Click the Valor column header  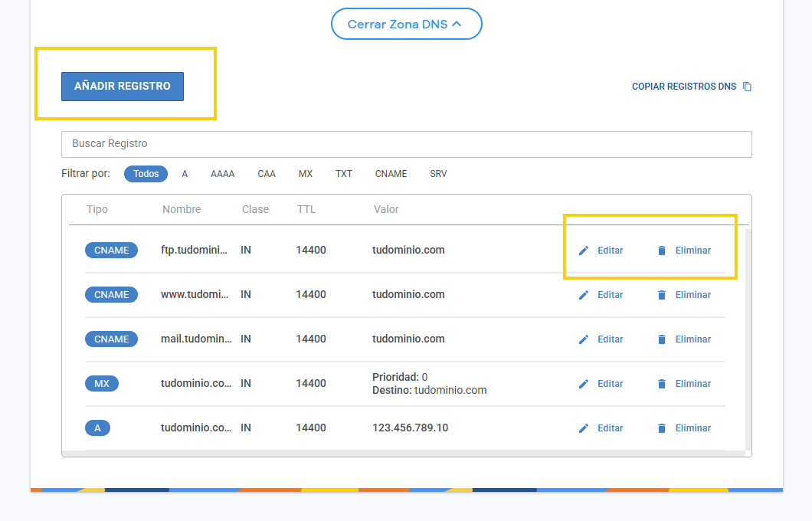click(x=386, y=209)
